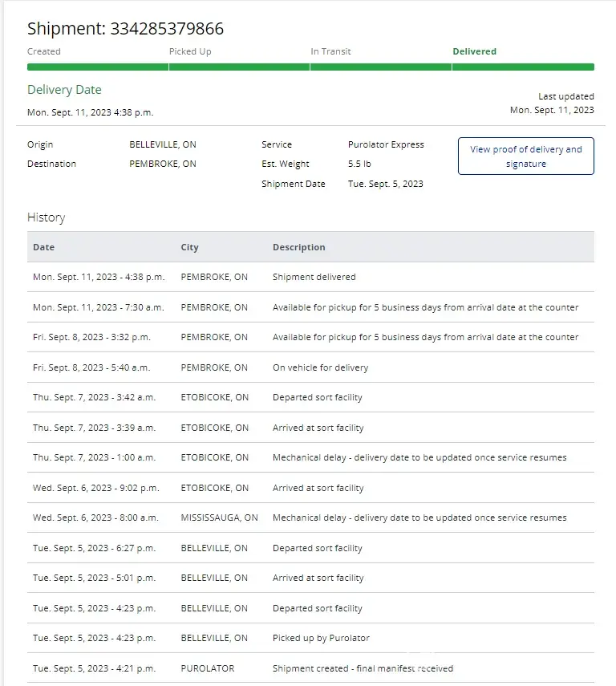616x686 pixels.
Task: Open View proof of delivery and signature
Action: click(525, 156)
